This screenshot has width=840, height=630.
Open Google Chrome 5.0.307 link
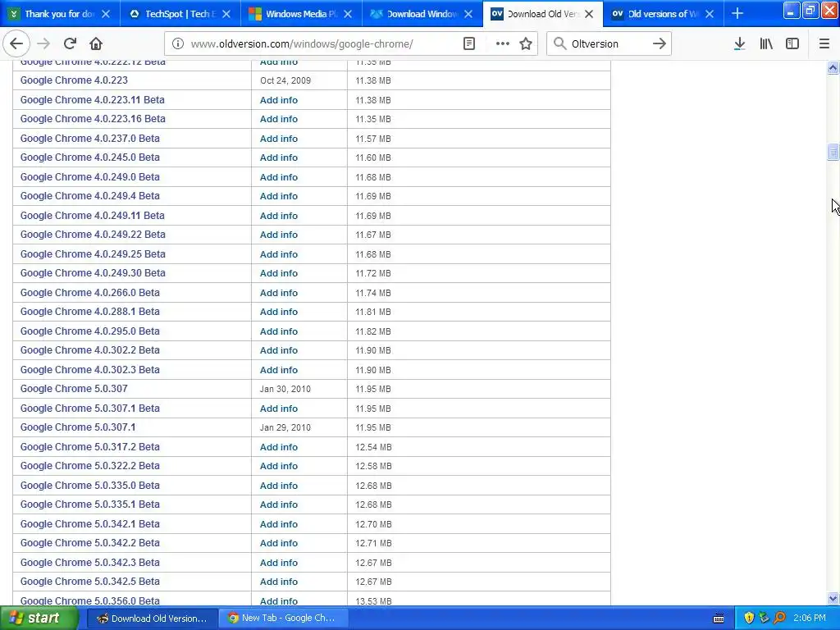tap(74, 389)
